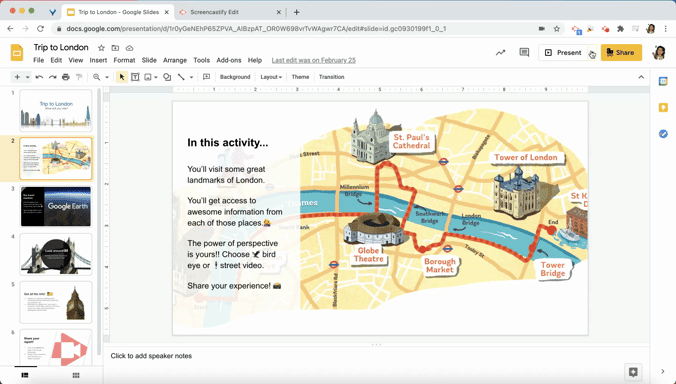
Task: Select slide 3 thumbnail with Google Earth
Action: click(x=56, y=207)
